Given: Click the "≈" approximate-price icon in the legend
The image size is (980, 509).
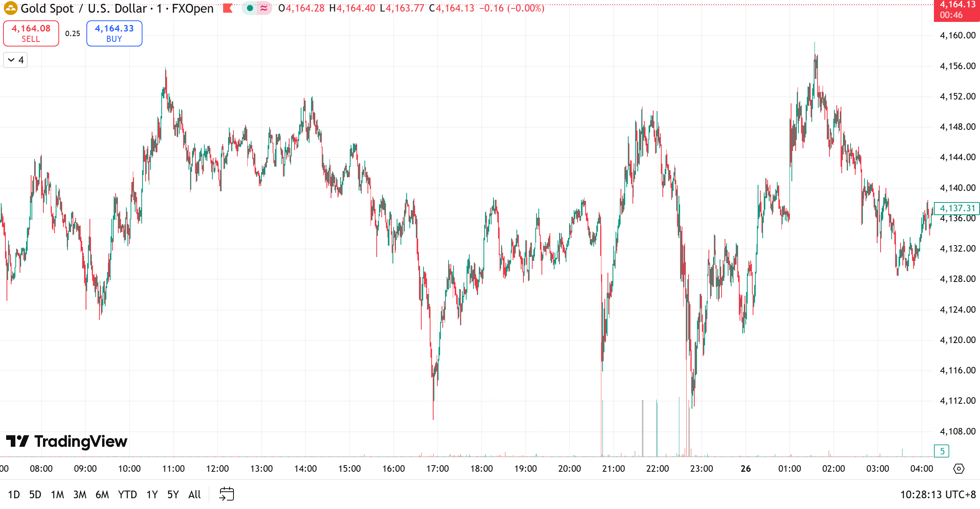Looking at the screenshot, I should coord(263,9).
